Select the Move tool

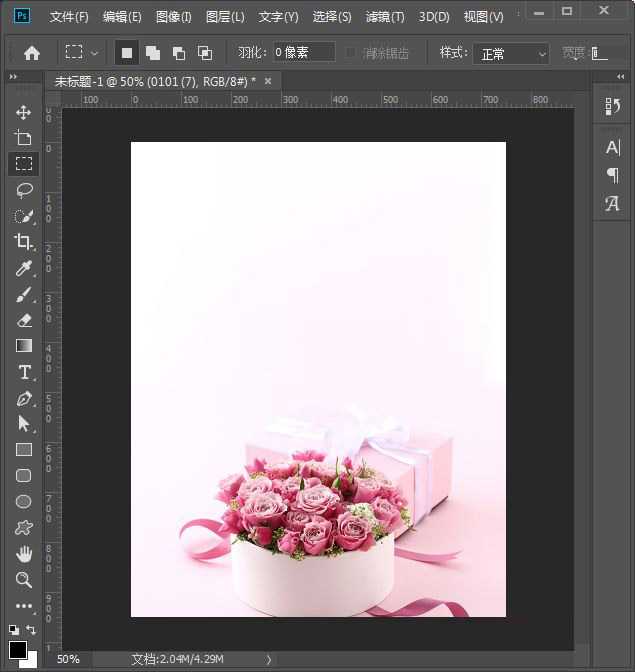(23, 112)
